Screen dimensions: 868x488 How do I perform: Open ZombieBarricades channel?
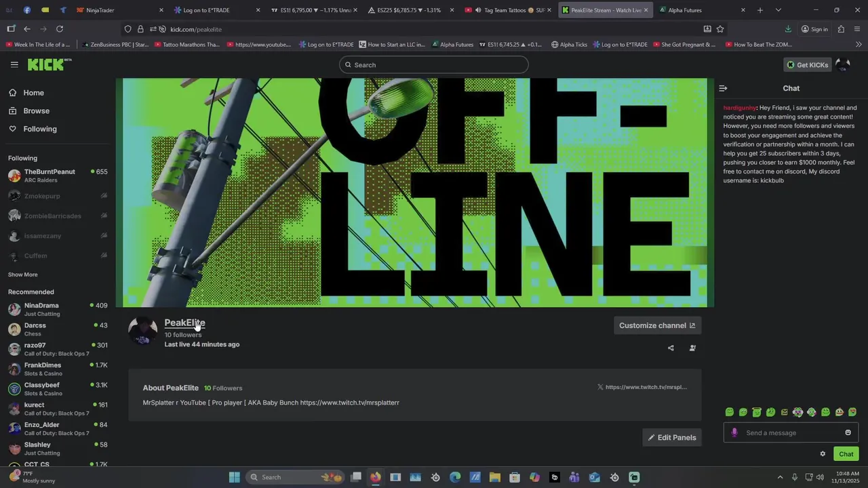pyautogui.click(x=58, y=216)
